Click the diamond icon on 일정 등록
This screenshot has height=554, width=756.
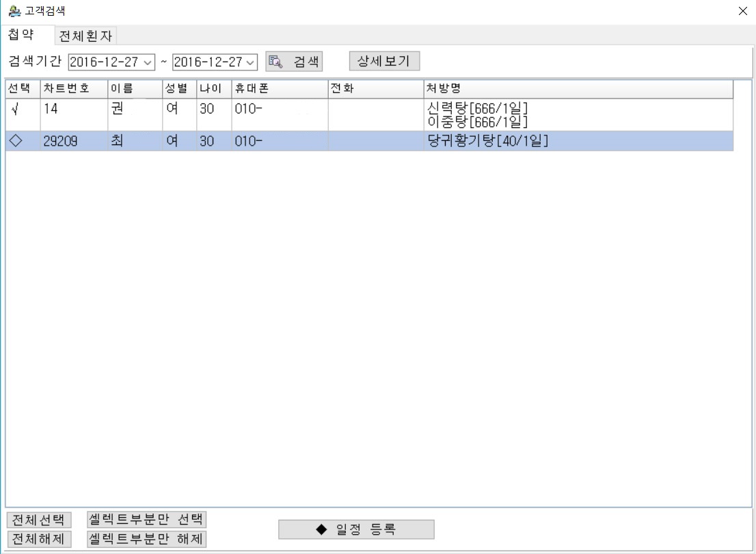[x=321, y=529]
